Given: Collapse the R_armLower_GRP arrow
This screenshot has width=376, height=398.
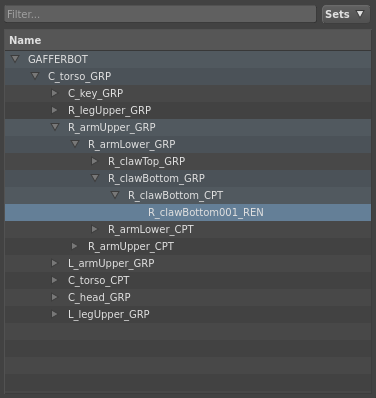Looking at the screenshot, I should pos(75,144).
